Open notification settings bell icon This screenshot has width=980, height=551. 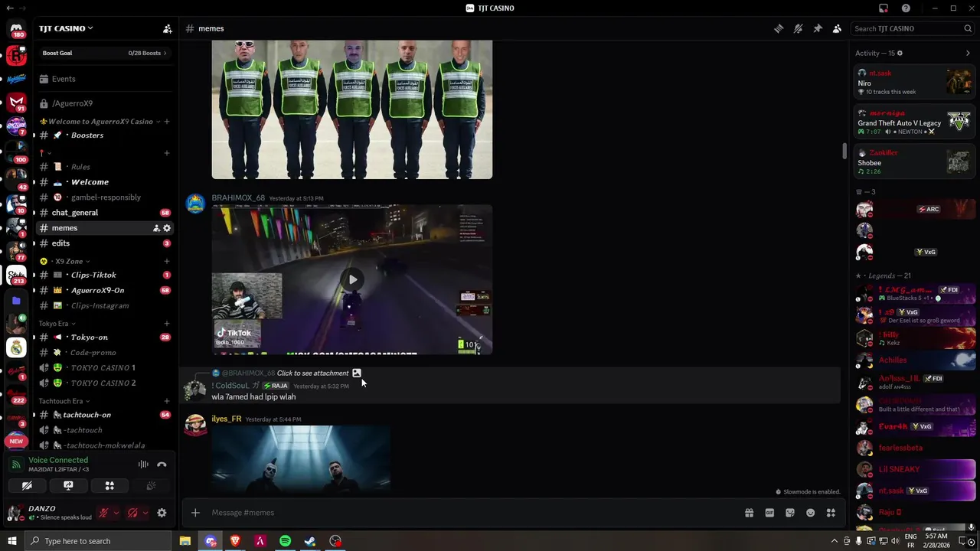(x=798, y=28)
